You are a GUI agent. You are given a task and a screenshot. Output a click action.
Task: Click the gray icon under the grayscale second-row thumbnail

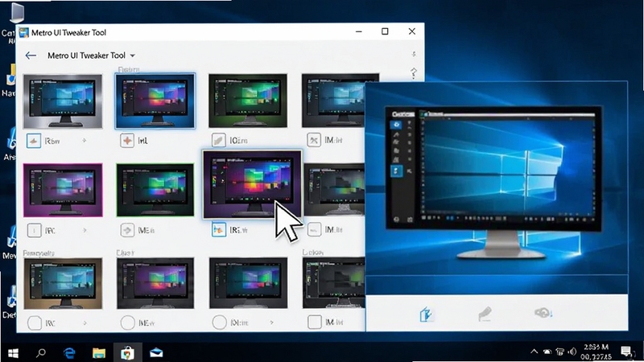(314, 229)
